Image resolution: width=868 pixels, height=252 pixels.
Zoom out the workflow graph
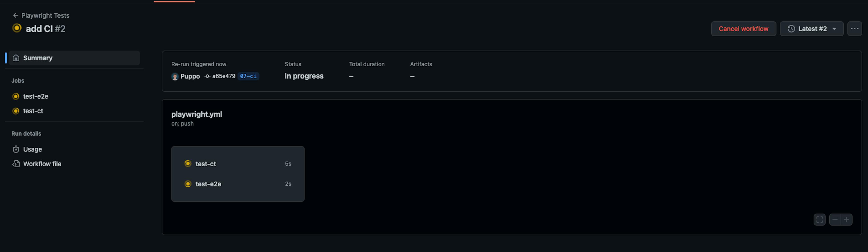pos(835,220)
